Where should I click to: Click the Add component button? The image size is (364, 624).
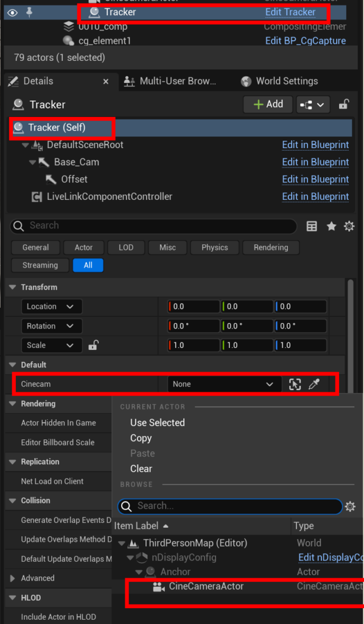[x=268, y=104]
